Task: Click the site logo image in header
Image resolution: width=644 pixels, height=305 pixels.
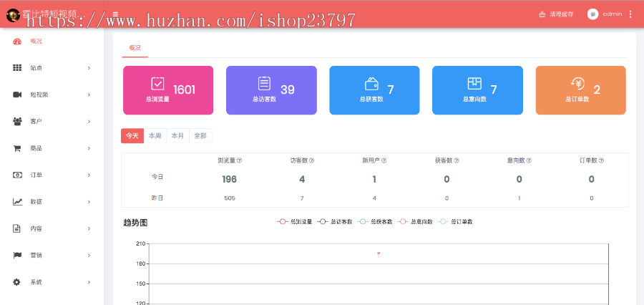Action: [13, 15]
